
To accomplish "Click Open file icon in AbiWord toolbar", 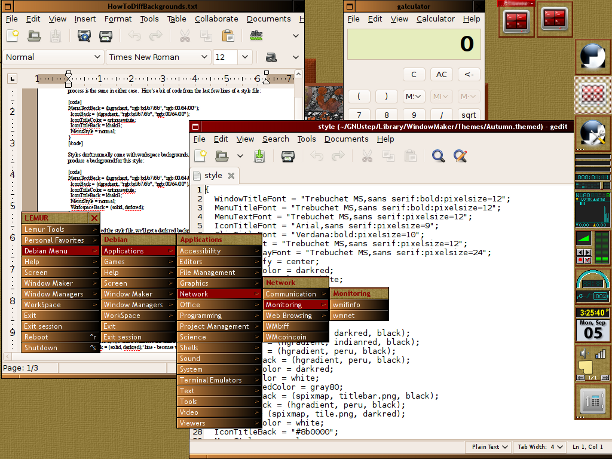I will click(x=34, y=36).
